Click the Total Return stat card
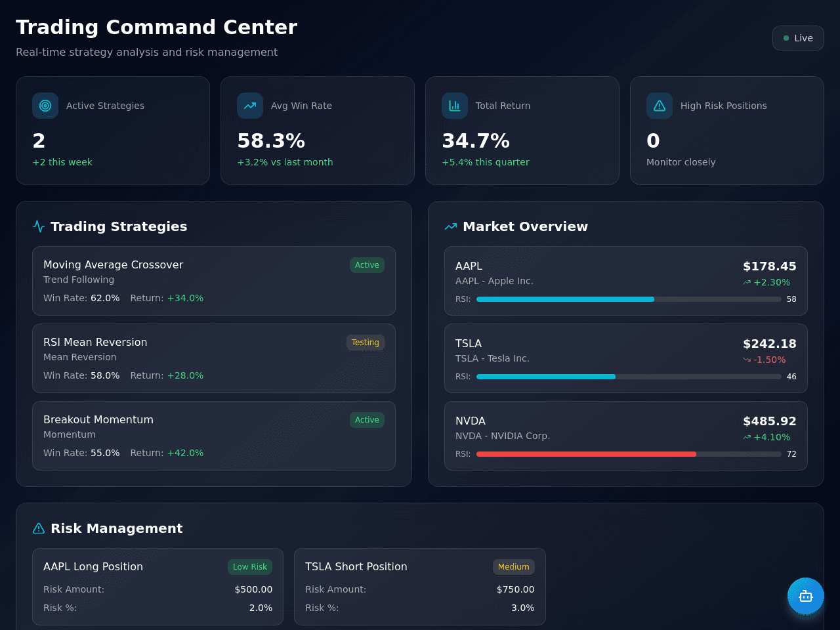The height and width of the screenshot is (630, 840). (522, 131)
